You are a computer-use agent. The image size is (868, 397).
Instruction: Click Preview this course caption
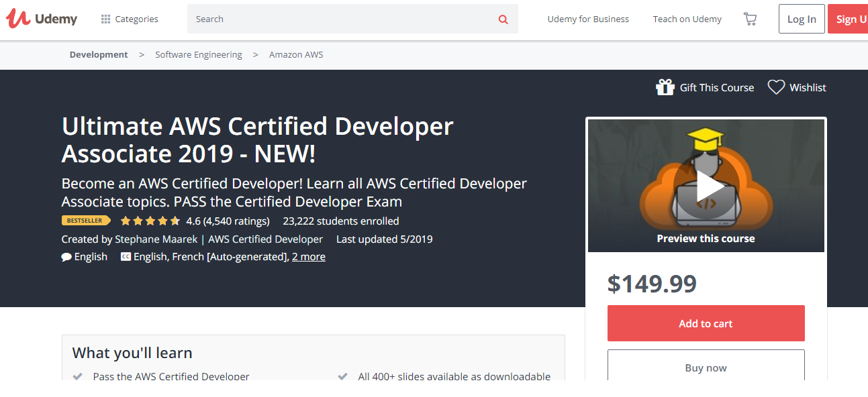point(706,239)
